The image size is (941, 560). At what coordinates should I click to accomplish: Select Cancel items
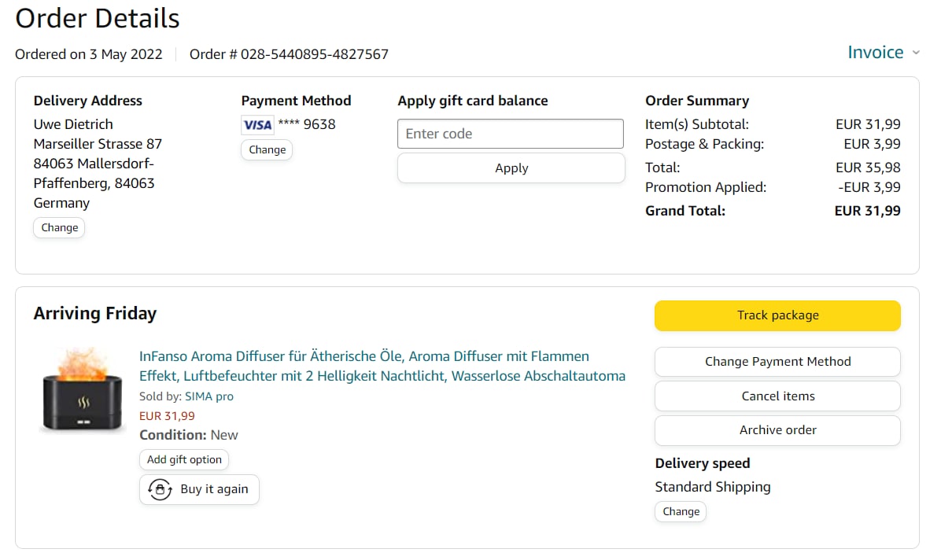click(x=777, y=396)
